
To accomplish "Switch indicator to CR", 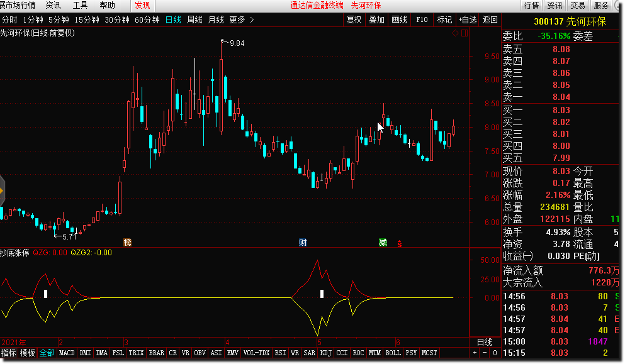I will pos(172,353).
